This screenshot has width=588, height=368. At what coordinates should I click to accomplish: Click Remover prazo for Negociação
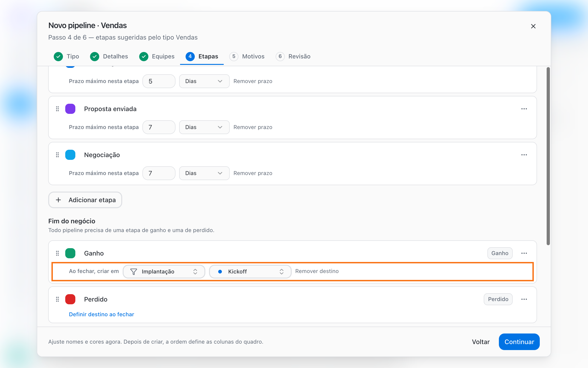(x=253, y=173)
